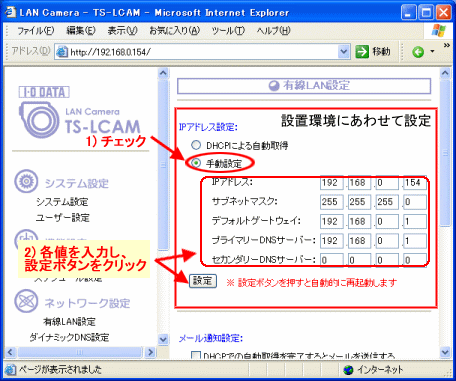This screenshot has width=456, height=381.
Task: Open the ダイナミックDNS設定 link
Action: point(69,337)
